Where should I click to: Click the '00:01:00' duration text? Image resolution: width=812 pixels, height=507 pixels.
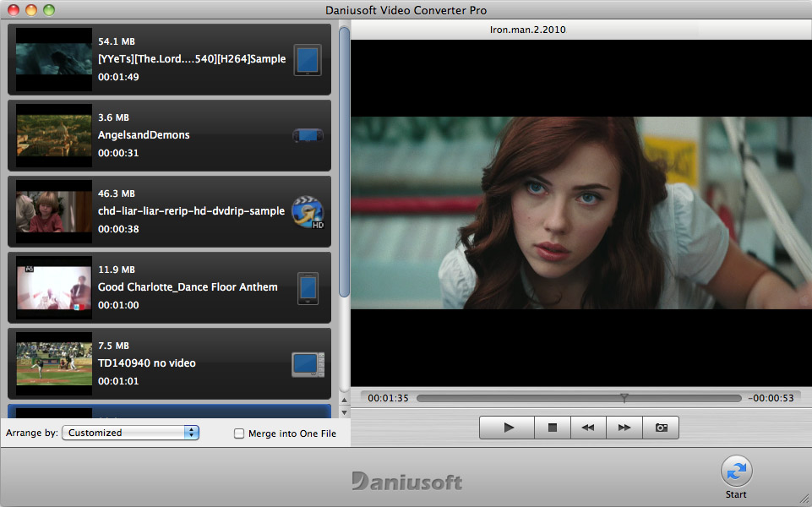pyautogui.click(x=118, y=306)
